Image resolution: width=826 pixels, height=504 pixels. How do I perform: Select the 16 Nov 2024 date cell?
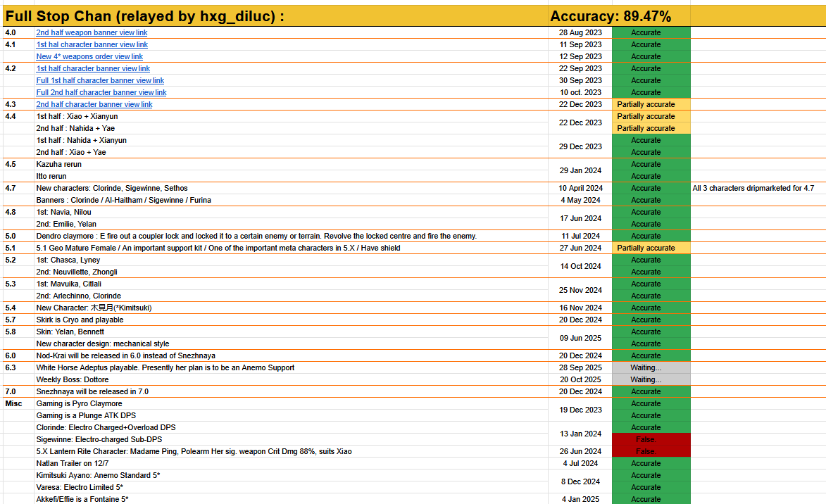(580, 308)
